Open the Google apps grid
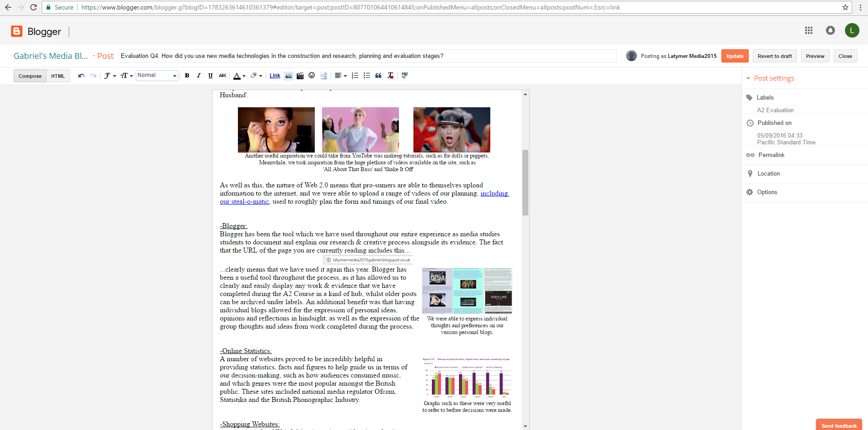 809,30
